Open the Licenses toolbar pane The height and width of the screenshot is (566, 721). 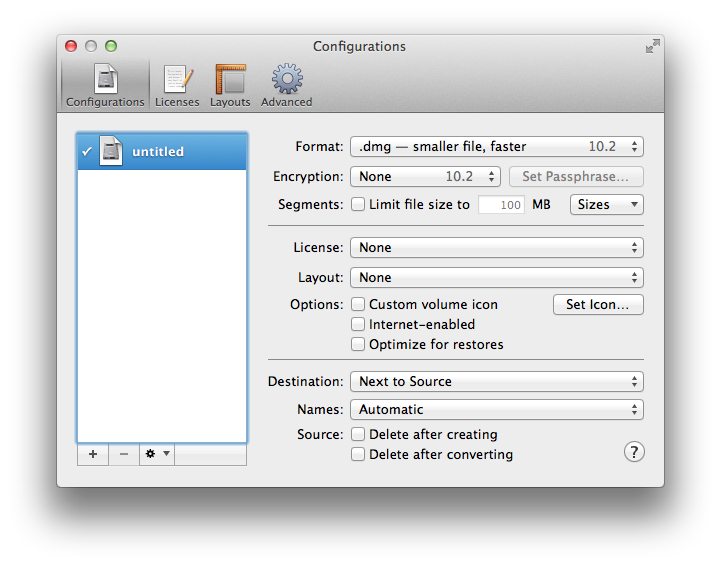pos(177,85)
